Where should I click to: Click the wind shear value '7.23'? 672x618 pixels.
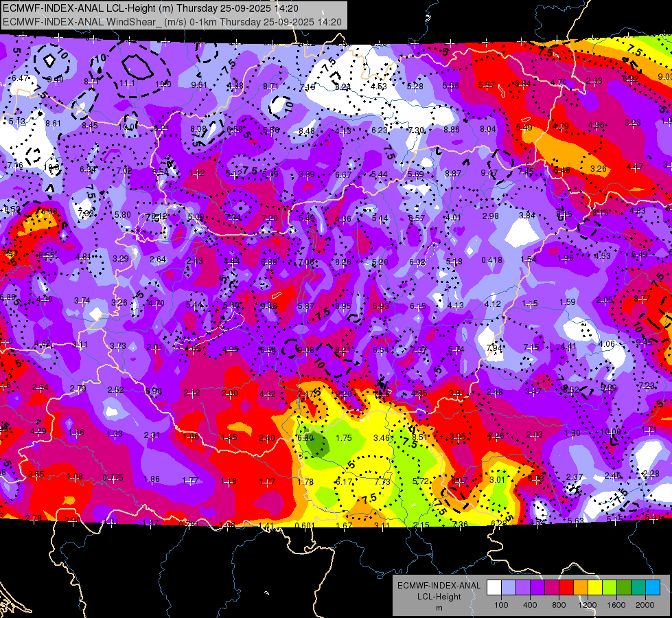(x=647, y=385)
